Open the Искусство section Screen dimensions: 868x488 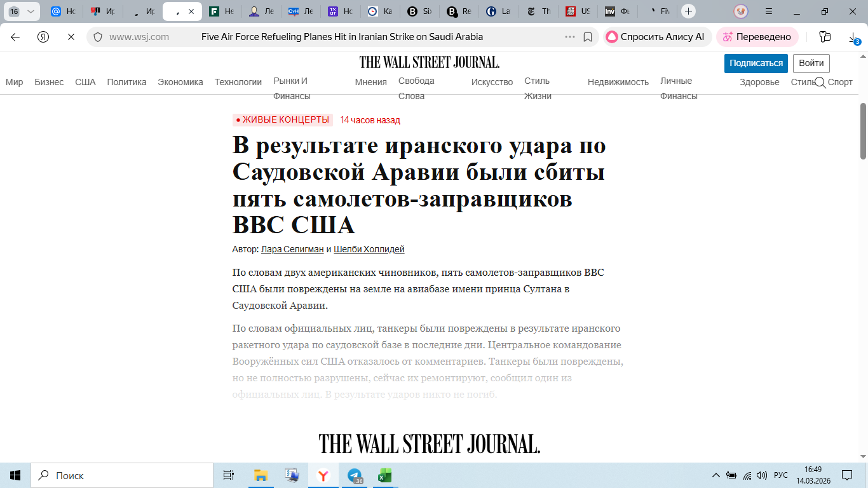pyautogui.click(x=492, y=82)
